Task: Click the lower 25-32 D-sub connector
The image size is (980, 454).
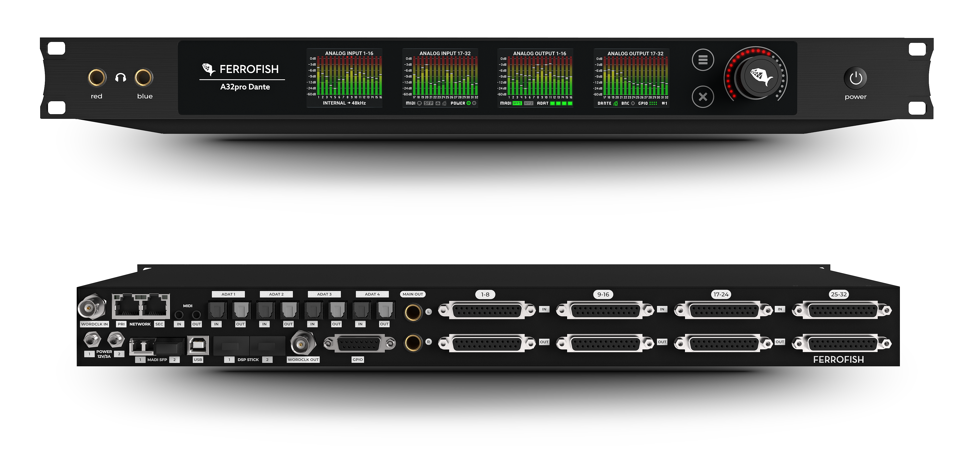Action: [x=842, y=344]
